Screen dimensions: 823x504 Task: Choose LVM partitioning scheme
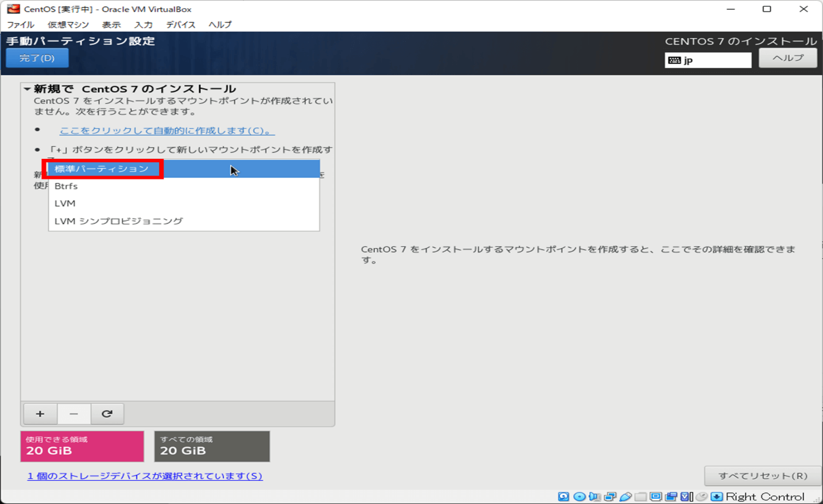(184, 204)
